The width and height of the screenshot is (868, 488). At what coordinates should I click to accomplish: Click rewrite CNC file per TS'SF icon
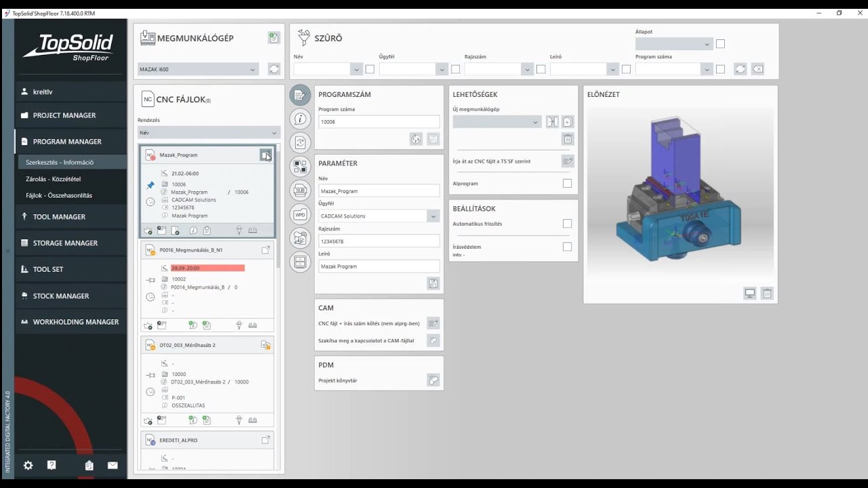pos(568,161)
